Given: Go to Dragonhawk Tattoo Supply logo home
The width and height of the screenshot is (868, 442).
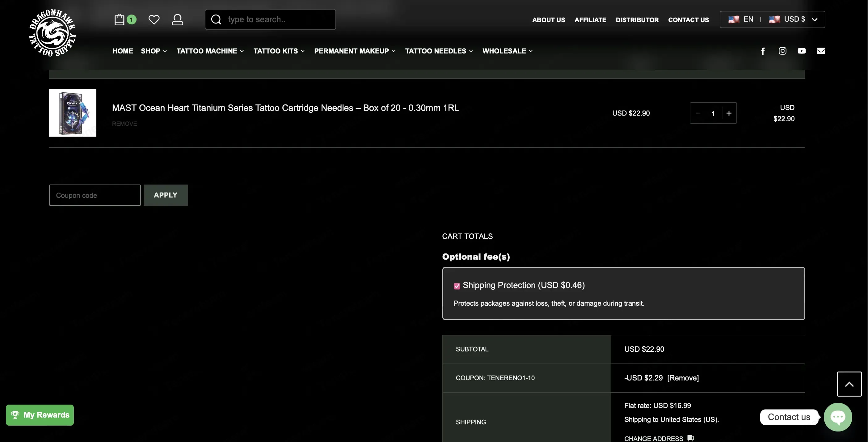Looking at the screenshot, I should 52,33.
